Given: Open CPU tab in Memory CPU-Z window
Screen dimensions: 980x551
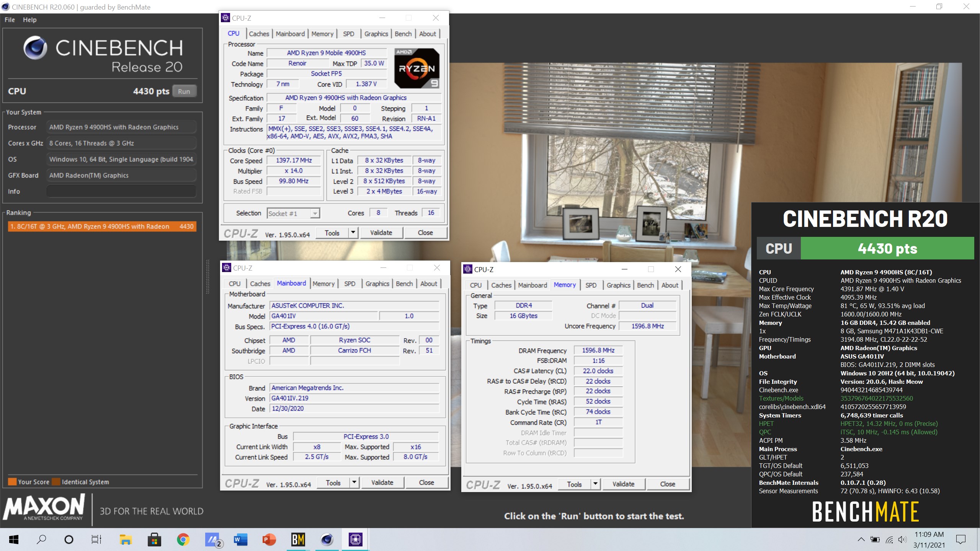Looking at the screenshot, I should click(476, 285).
